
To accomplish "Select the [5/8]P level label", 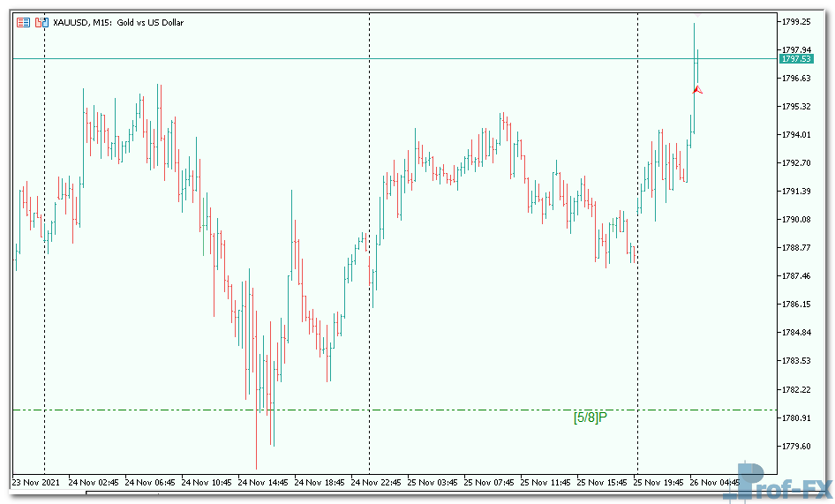I will (x=590, y=417).
